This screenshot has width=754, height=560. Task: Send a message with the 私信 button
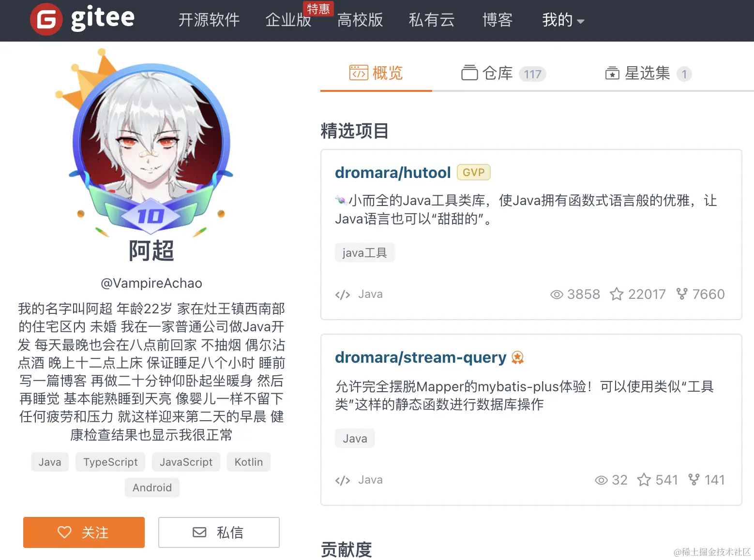pos(219,532)
